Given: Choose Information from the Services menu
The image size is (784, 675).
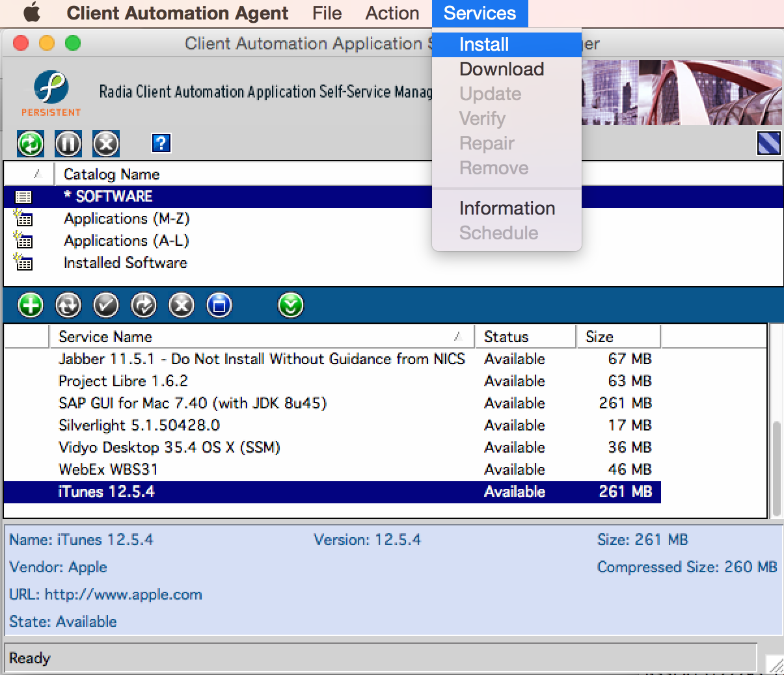Looking at the screenshot, I should click(x=507, y=208).
